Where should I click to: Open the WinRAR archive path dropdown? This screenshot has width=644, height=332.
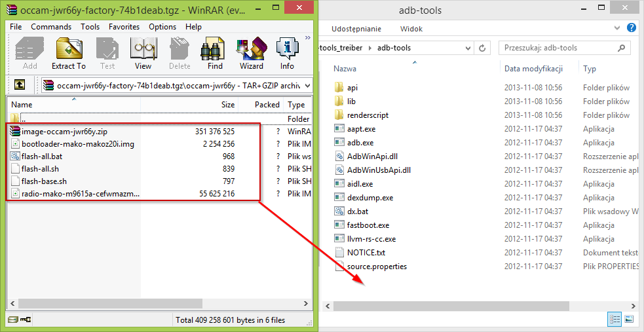(307, 86)
